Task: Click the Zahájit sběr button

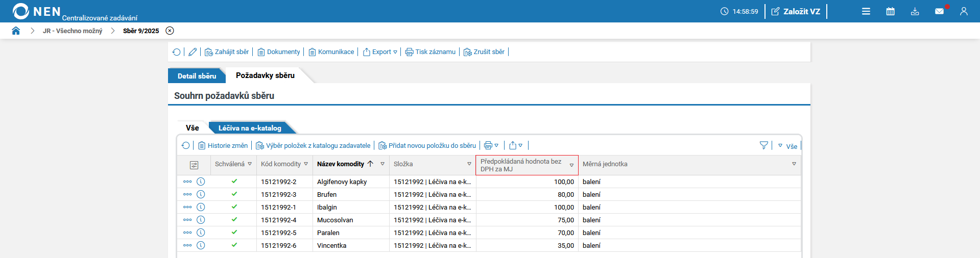Action: point(227,52)
